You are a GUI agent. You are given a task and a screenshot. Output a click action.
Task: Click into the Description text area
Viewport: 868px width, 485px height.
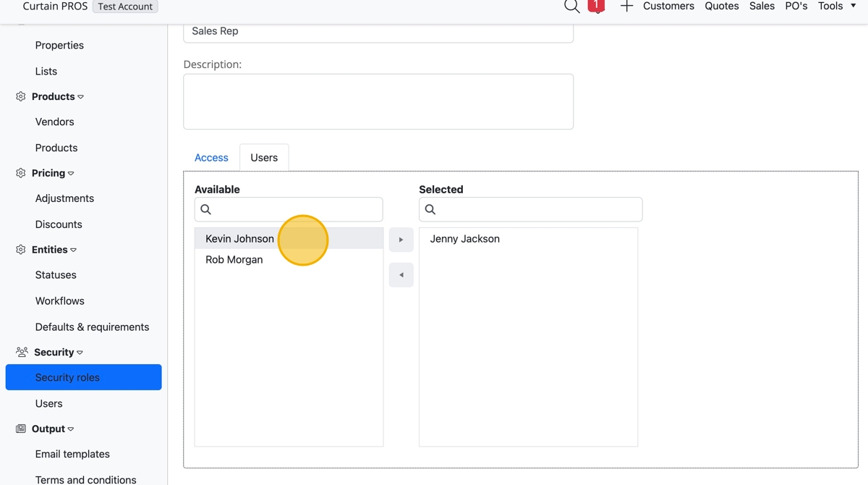378,101
